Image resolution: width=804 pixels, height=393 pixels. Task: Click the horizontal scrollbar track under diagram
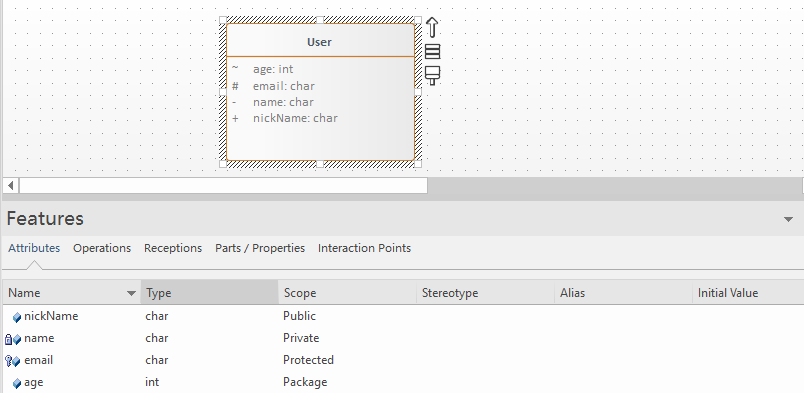[614, 185]
